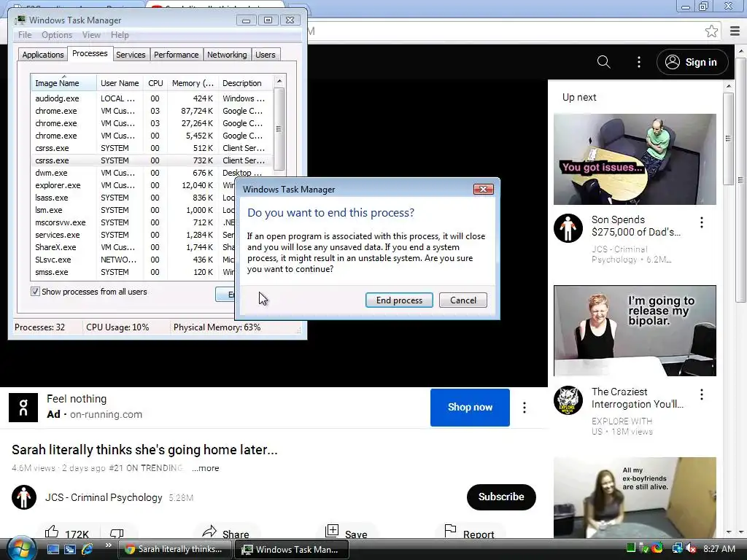
Task: Click Show Desktop quick launch icon
Action: (53, 549)
